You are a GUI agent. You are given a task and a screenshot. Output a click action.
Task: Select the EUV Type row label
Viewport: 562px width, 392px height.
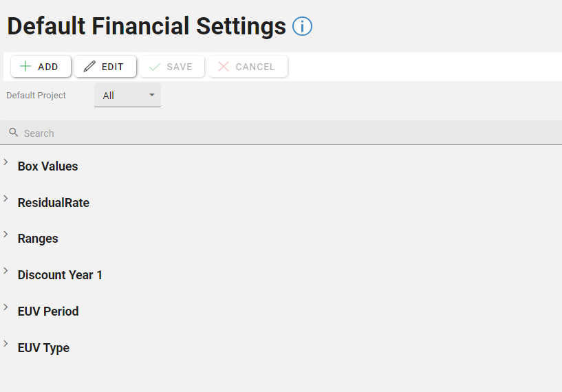point(43,348)
